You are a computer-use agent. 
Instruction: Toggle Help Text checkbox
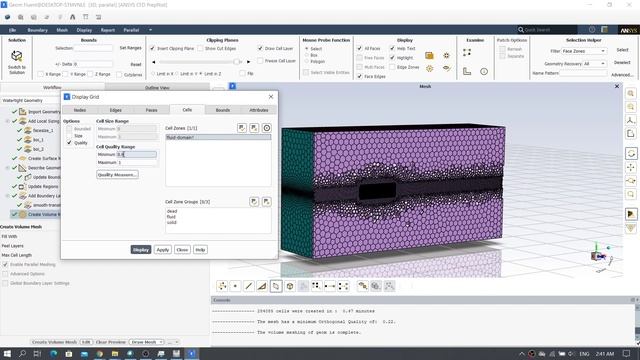pos(392,48)
